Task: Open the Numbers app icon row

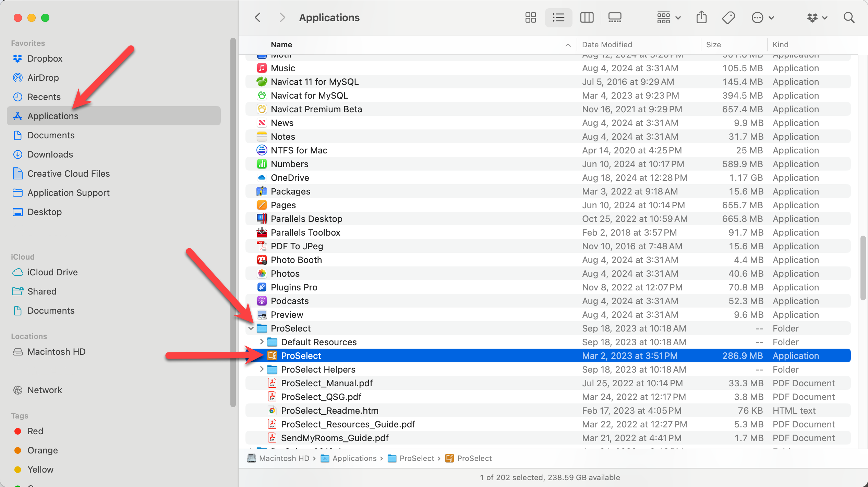Action: pyautogui.click(x=289, y=164)
